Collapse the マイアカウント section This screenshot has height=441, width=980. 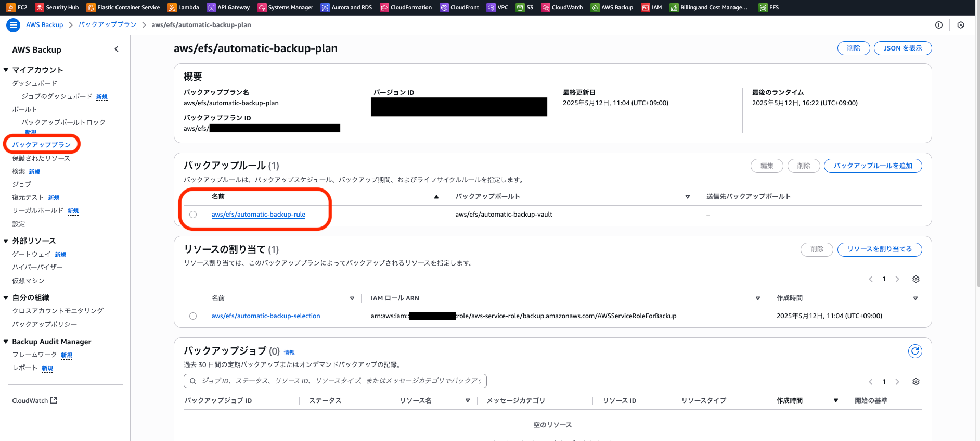click(6, 70)
